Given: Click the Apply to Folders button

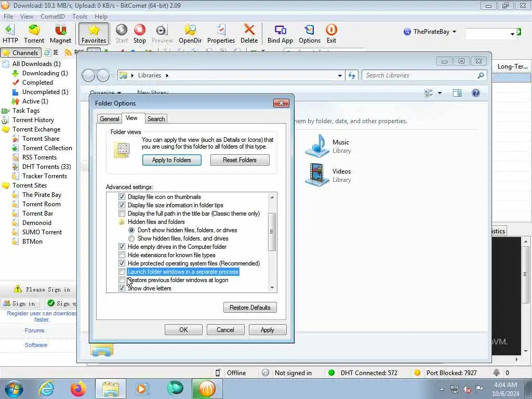Looking at the screenshot, I should 171,160.
